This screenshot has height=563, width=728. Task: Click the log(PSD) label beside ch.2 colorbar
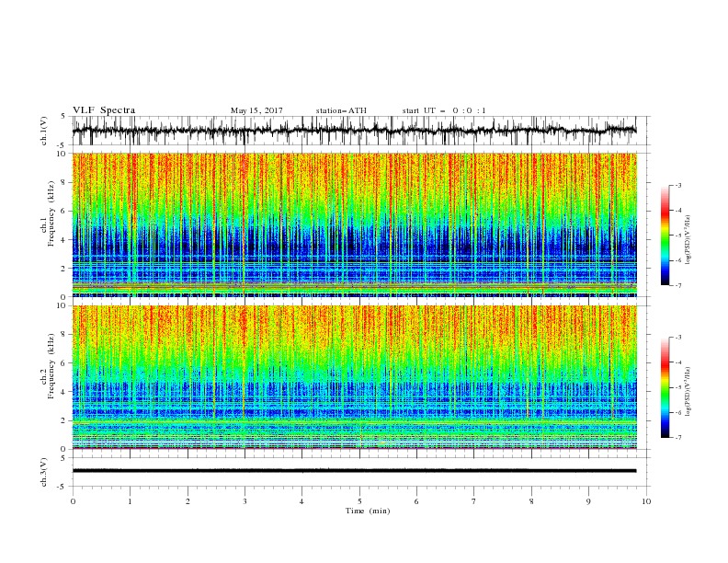pos(688,391)
